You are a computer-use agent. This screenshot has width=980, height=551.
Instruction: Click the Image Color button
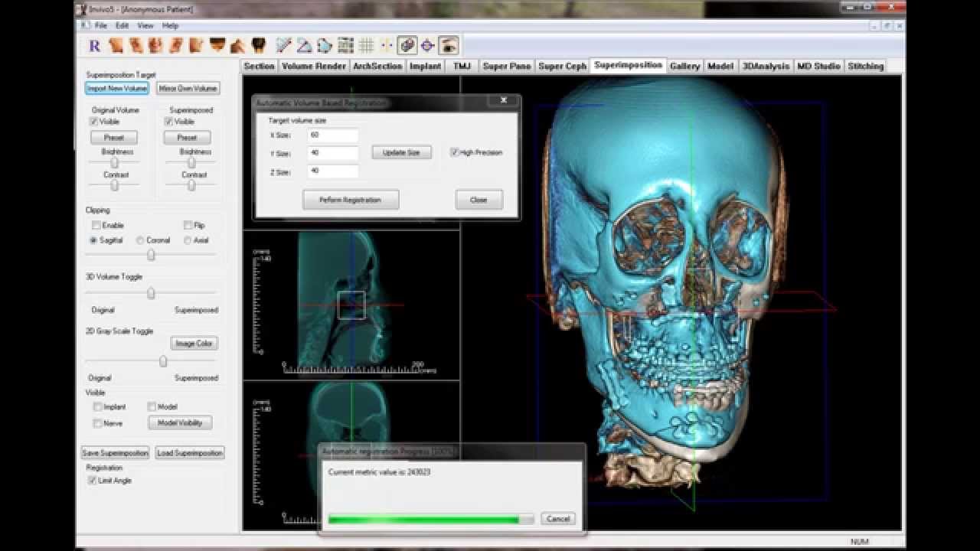194,344
